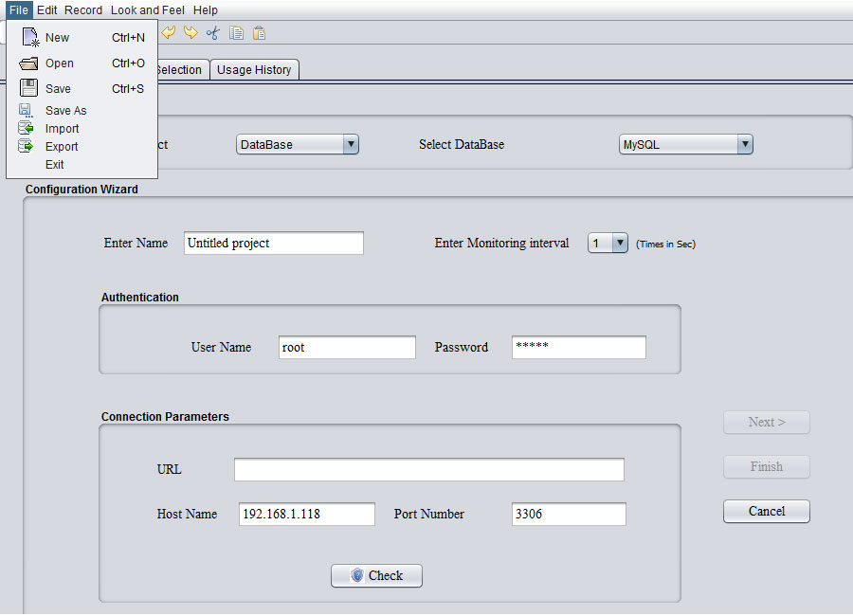Click the empty URL input field
Image resolution: width=853 pixels, height=616 pixels.
click(x=428, y=470)
